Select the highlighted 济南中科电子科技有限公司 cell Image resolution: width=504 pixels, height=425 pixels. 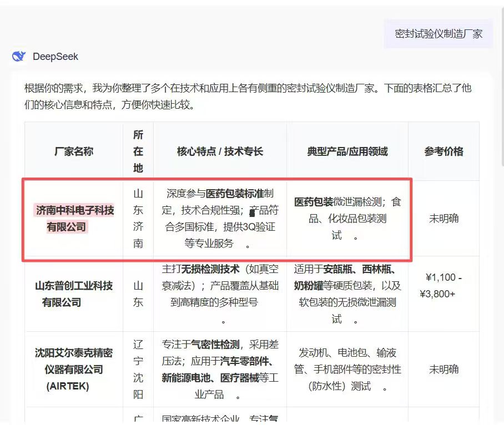(74, 219)
